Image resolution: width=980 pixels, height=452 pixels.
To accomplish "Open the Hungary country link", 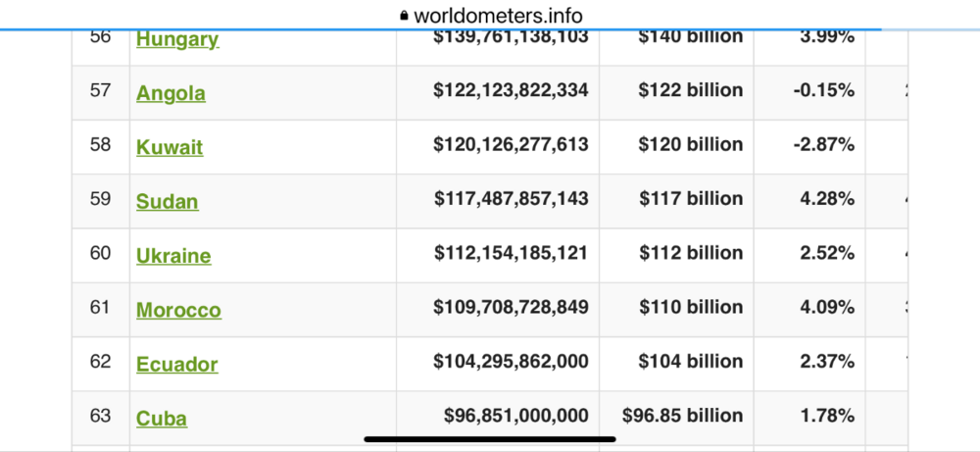I will tap(177, 39).
